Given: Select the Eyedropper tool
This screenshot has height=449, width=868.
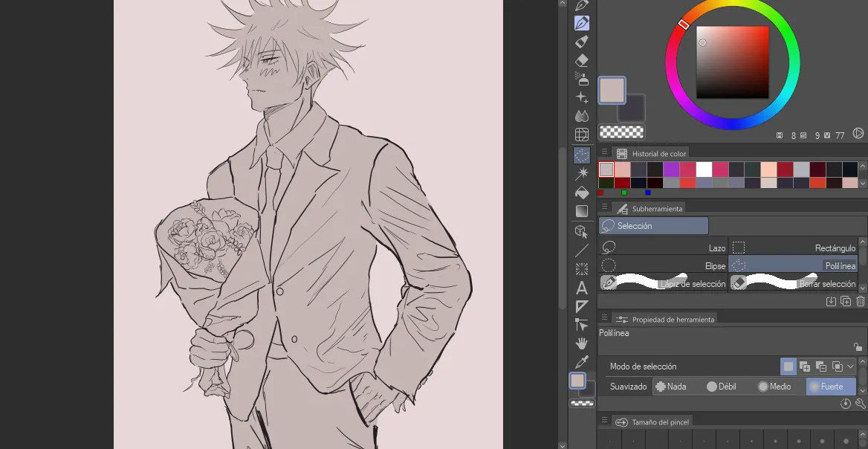Looking at the screenshot, I should tap(582, 362).
